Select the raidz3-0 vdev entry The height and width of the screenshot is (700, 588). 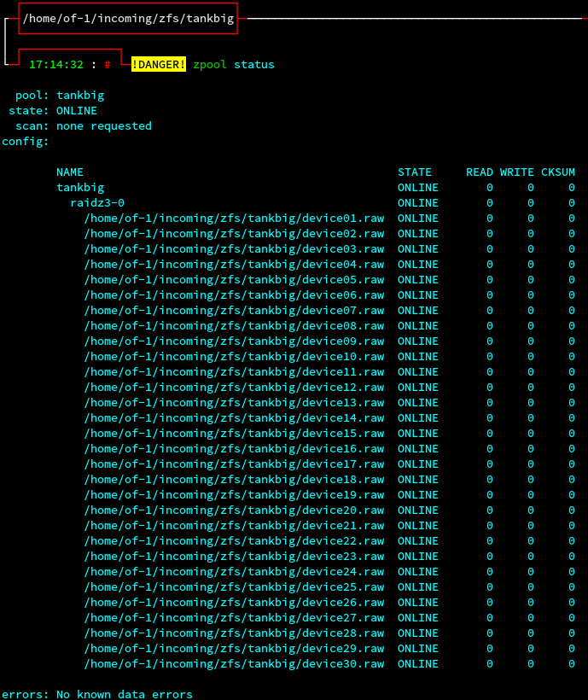[x=97, y=203]
